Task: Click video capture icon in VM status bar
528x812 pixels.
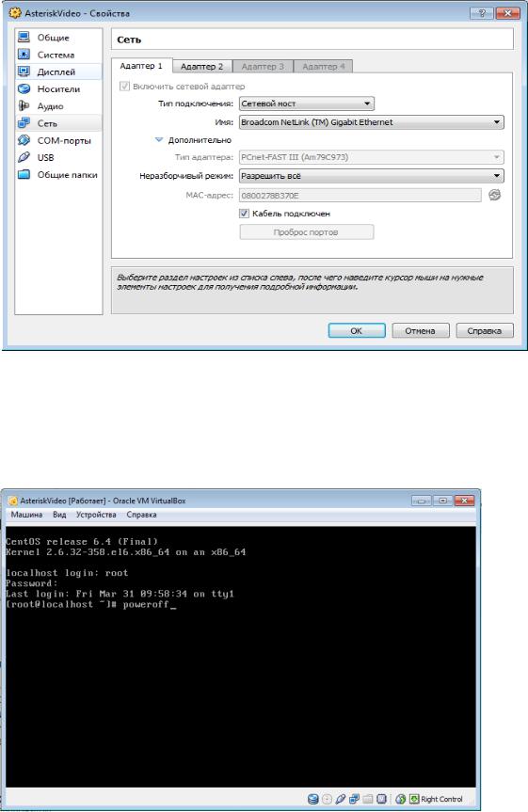Action: click(x=382, y=799)
